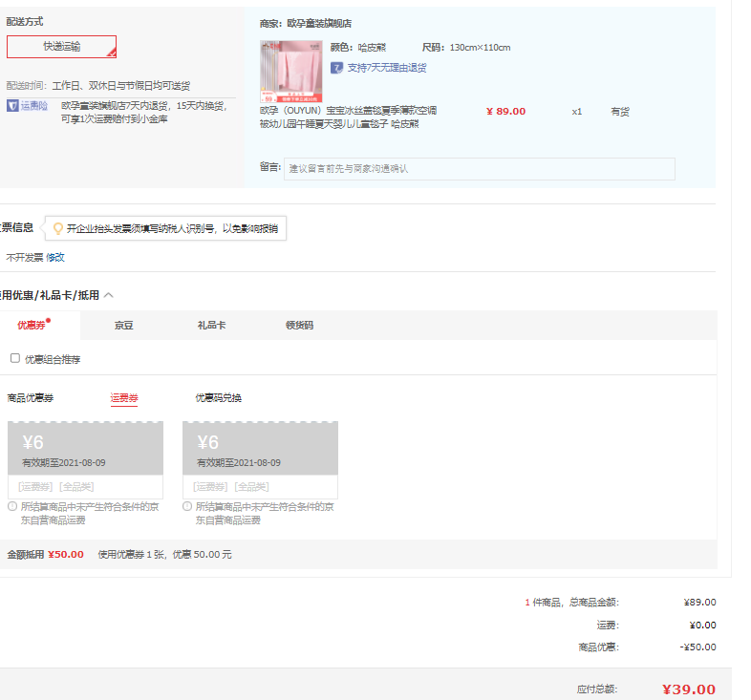Select the 优惠码兑换 sub-tab
The height and width of the screenshot is (700, 751).
coord(219,398)
